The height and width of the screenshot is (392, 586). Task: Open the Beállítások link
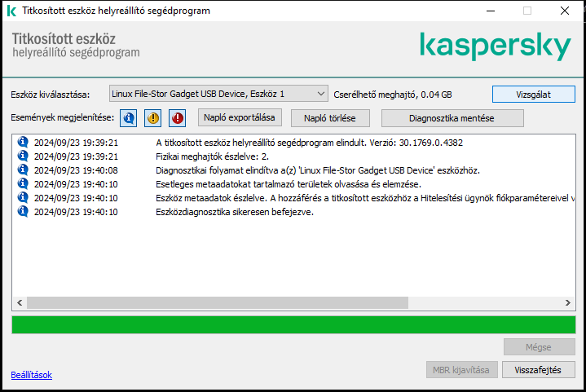[32, 375]
